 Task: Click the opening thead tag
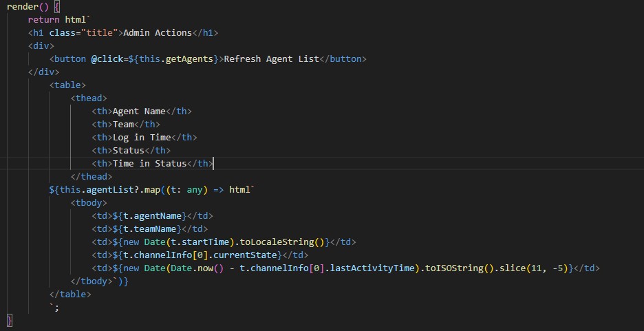pos(89,98)
